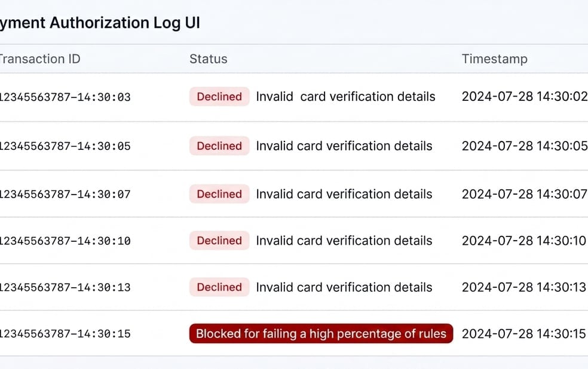Select transaction ID ending 14:30:10
The height and width of the screenshot is (369, 588).
point(65,241)
